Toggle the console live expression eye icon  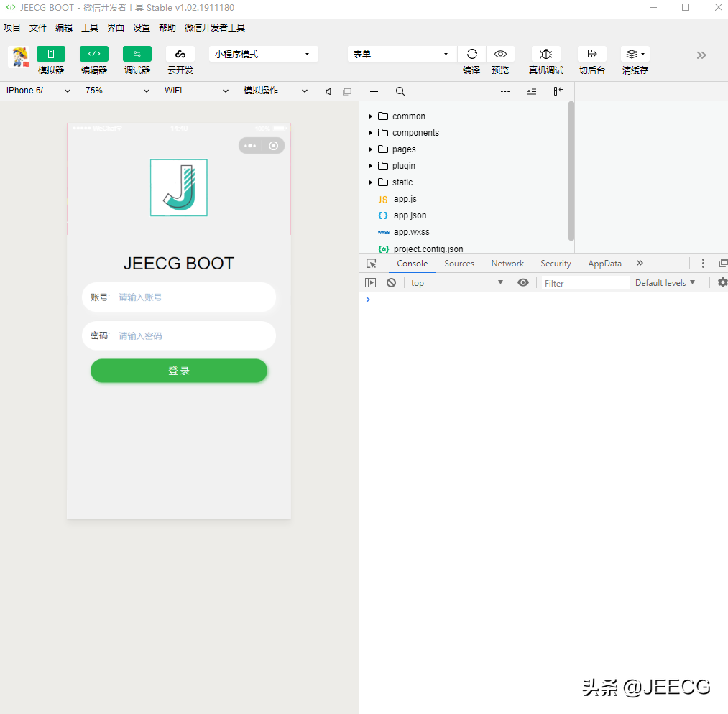coord(522,282)
